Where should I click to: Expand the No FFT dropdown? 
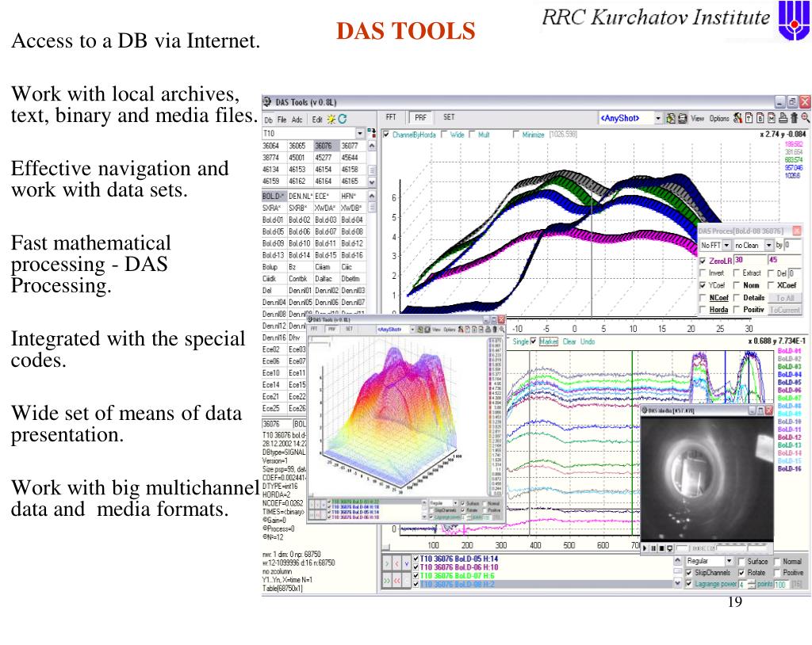(726, 246)
